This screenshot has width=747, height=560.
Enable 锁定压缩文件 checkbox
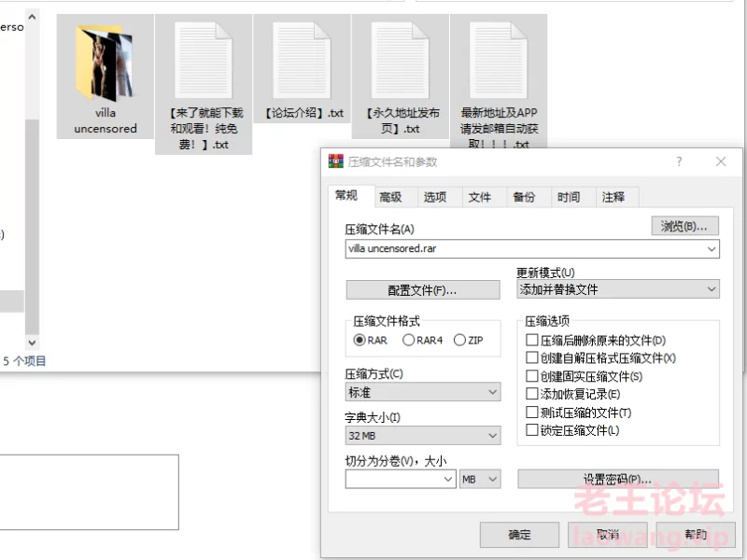coord(531,430)
